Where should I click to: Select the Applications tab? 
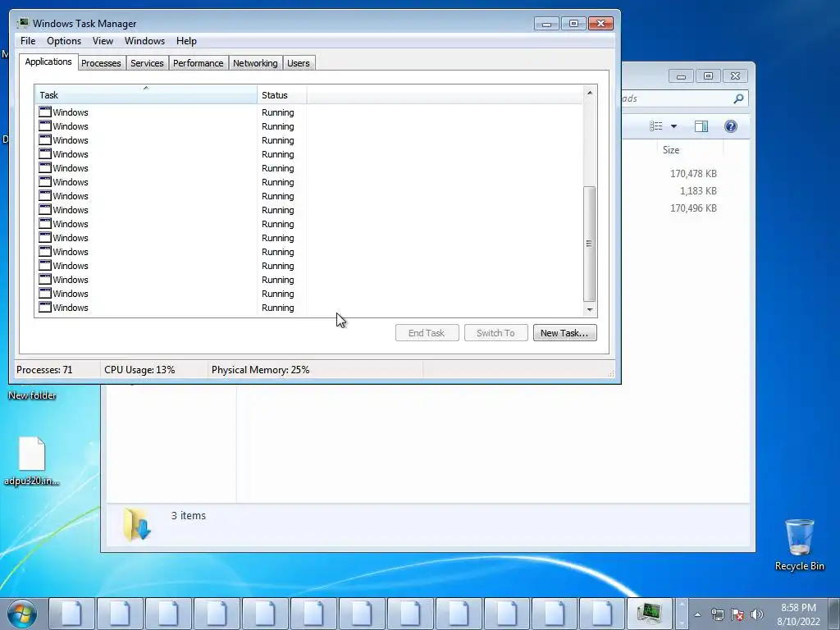tap(48, 62)
